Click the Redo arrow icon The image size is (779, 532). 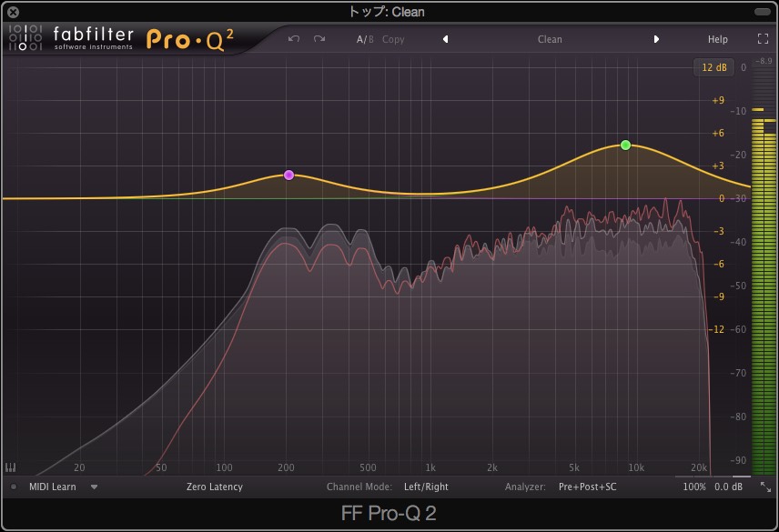tap(319, 39)
